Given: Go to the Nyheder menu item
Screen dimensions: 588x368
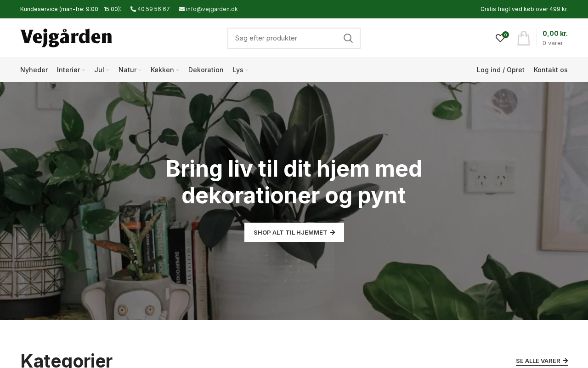Looking at the screenshot, I should tap(34, 70).
